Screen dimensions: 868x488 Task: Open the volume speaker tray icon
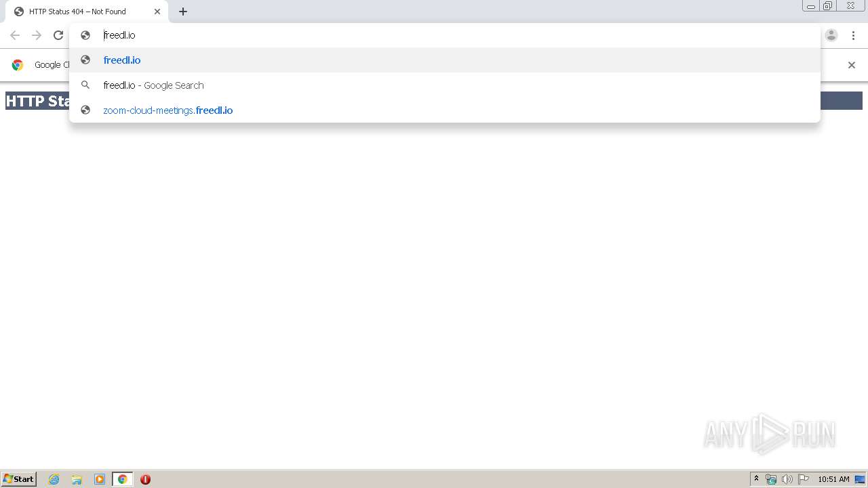(x=787, y=479)
